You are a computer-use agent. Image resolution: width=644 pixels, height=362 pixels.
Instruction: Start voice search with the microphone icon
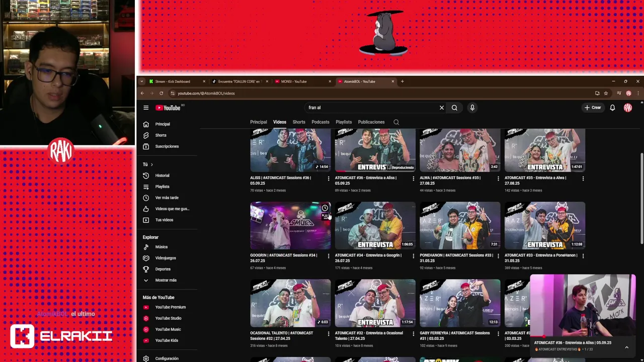tap(472, 108)
